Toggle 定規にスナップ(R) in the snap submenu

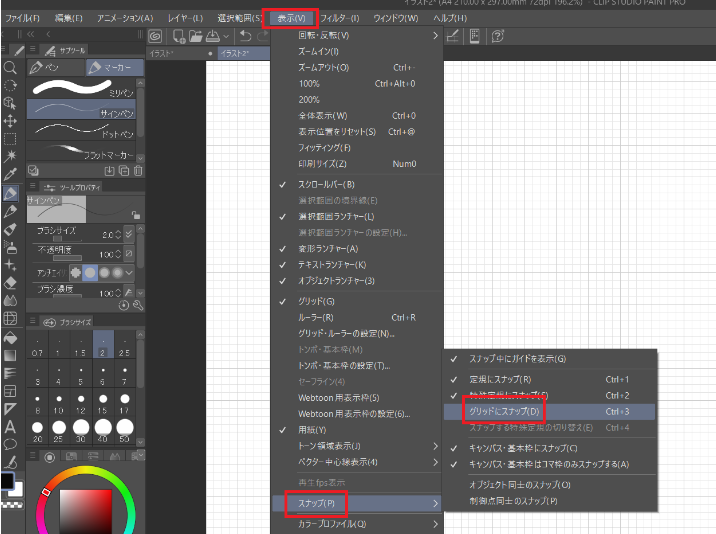[x=500, y=379]
